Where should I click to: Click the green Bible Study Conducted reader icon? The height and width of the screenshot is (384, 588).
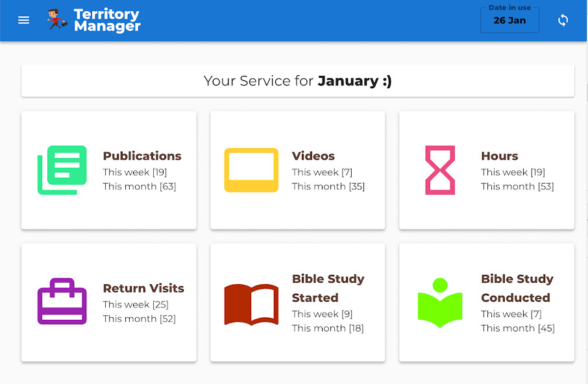pyautogui.click(x=440, y=303)
